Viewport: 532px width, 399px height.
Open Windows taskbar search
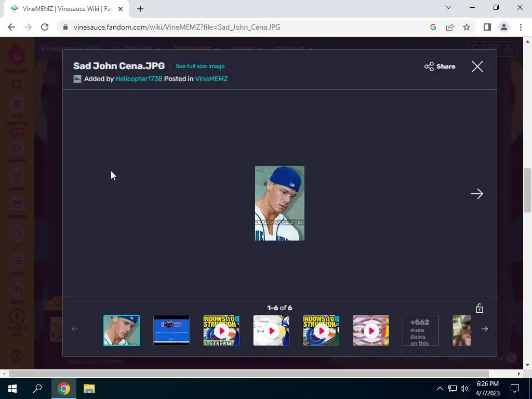pos(37,389)
